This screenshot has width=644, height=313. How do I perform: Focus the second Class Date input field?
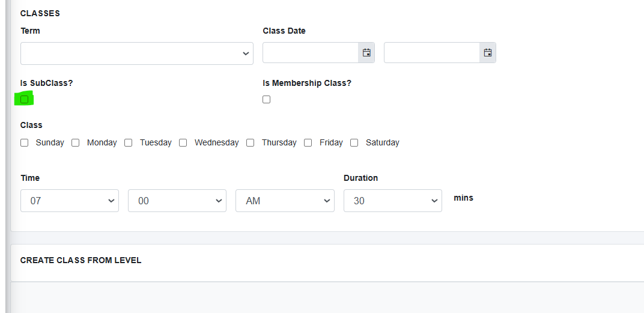[432, 53]
